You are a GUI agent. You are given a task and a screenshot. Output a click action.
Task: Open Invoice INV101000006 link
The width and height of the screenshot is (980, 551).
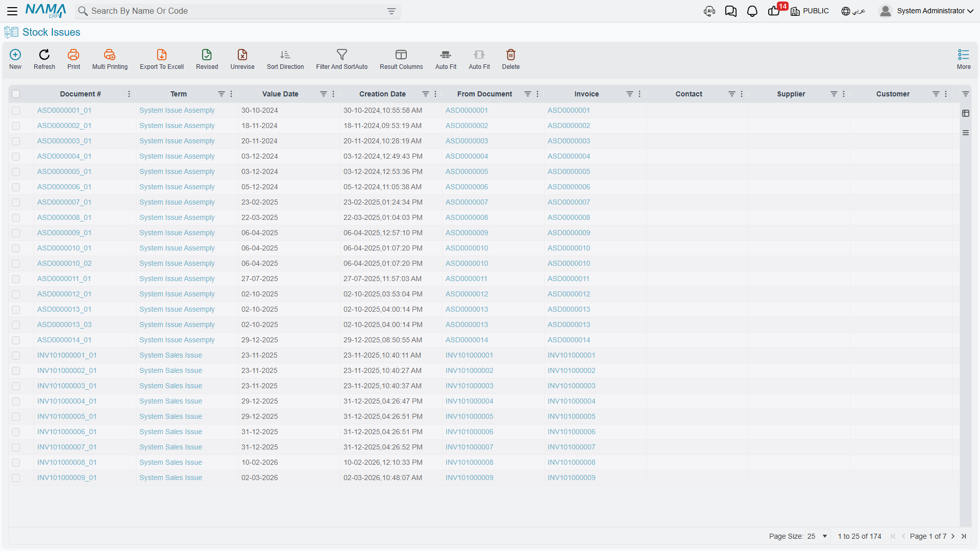(x=571, y=432)
